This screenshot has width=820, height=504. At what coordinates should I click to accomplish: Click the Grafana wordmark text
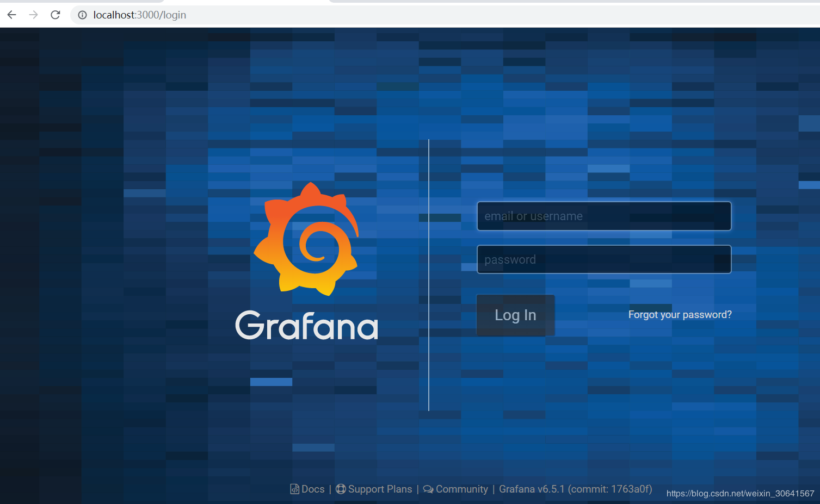coord(307,326)
